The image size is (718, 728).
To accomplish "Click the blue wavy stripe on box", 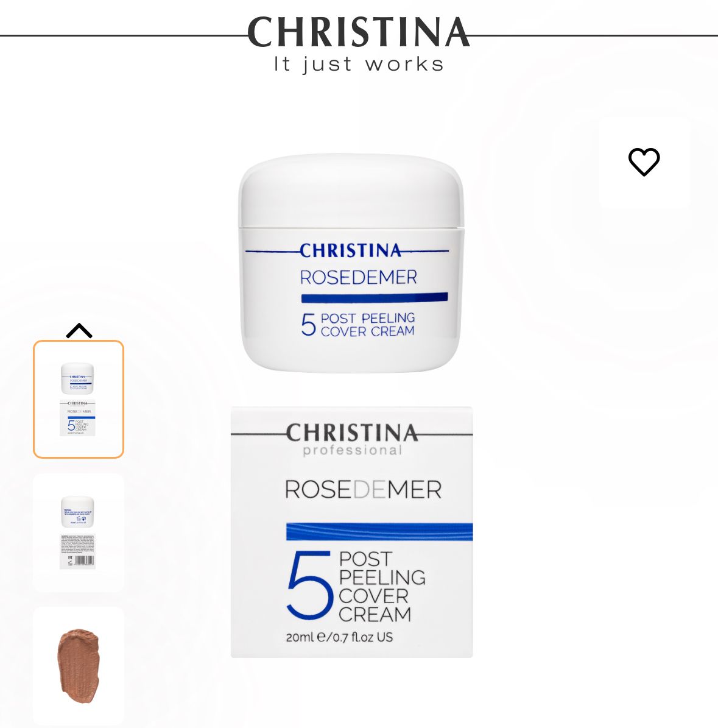I will [379, 532].
